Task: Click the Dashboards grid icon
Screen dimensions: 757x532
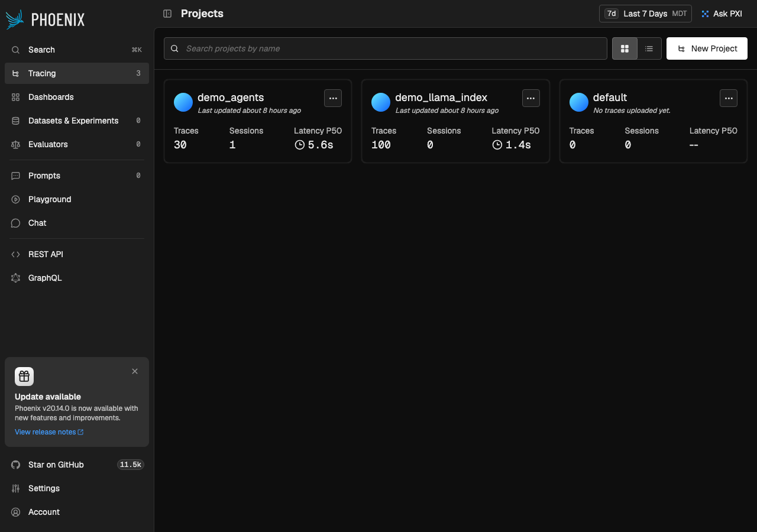Action: 16,97
